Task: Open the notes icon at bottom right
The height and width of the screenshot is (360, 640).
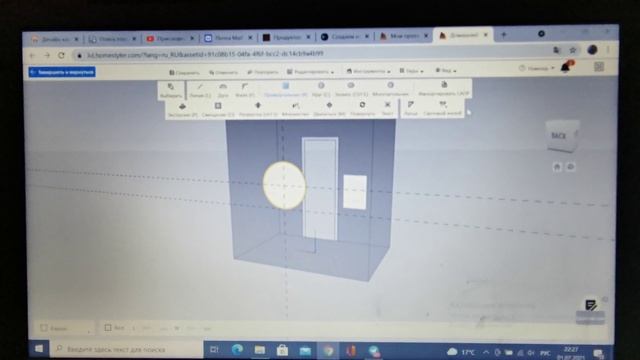Action: [x=591, y=305]
